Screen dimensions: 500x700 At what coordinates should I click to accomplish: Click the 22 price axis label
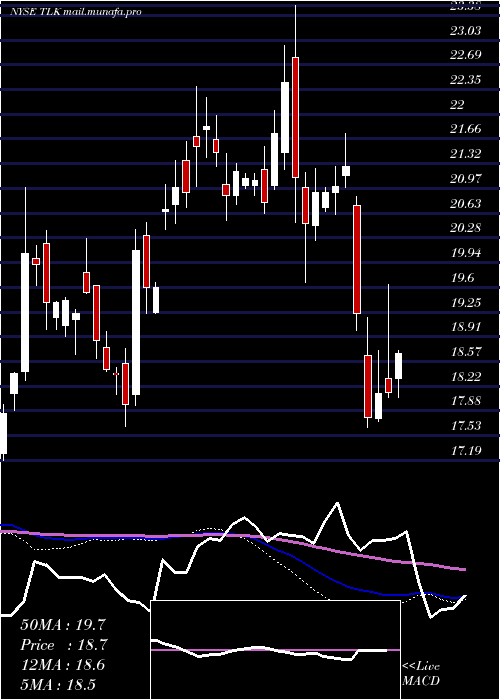click(x=458, y=105)
